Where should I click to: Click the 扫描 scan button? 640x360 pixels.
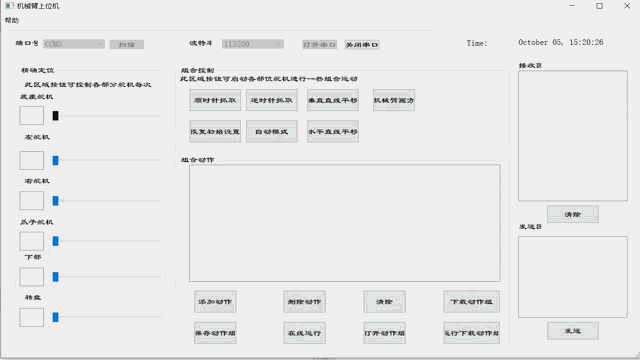coord(127,44)
